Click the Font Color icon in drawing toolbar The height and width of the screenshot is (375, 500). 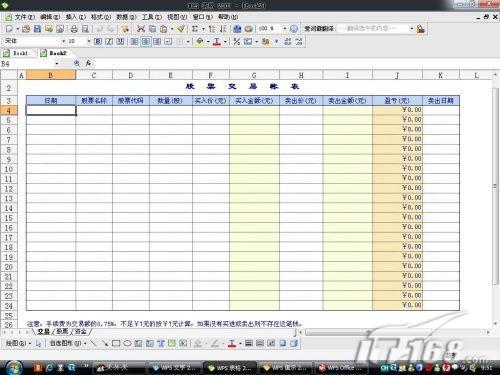point(232,343)
